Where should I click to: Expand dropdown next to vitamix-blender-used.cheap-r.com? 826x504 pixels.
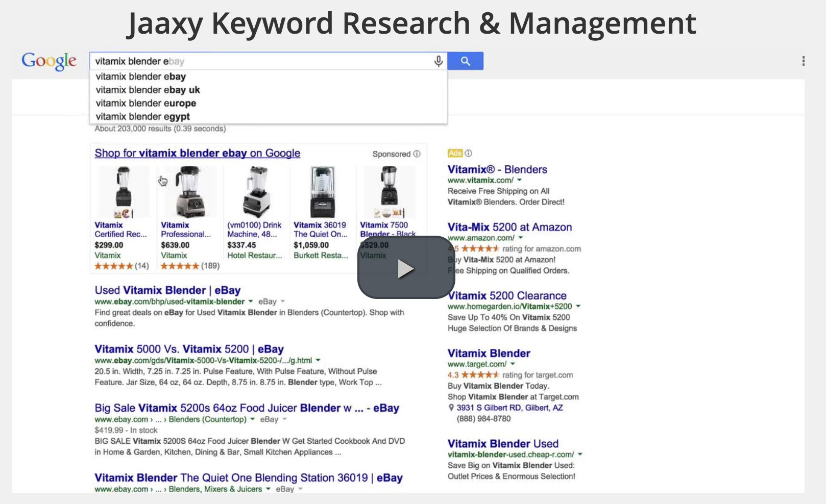click(580, 455)
